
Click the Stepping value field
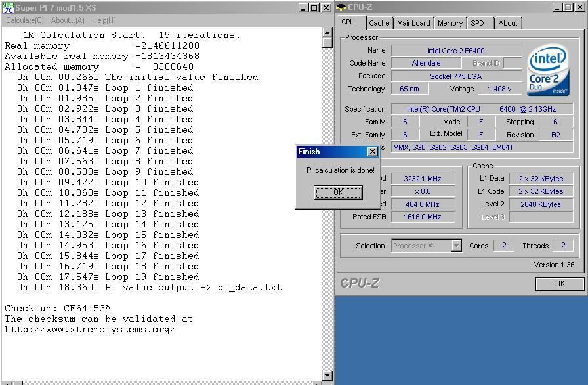[556, 122]
